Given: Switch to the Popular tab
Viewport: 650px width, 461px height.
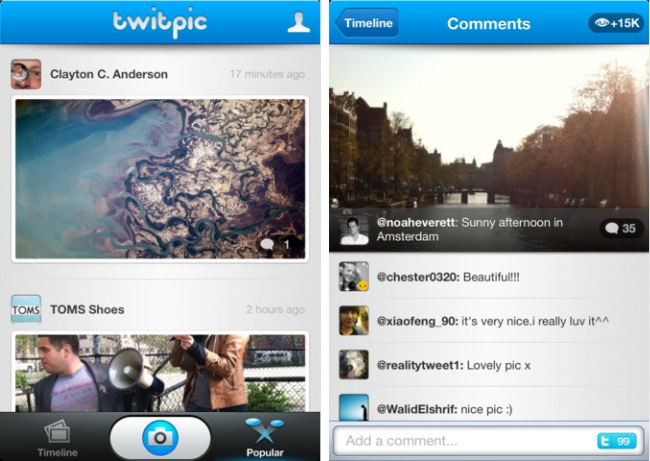Looking at the screenshot, I should [x=264, y=437].
